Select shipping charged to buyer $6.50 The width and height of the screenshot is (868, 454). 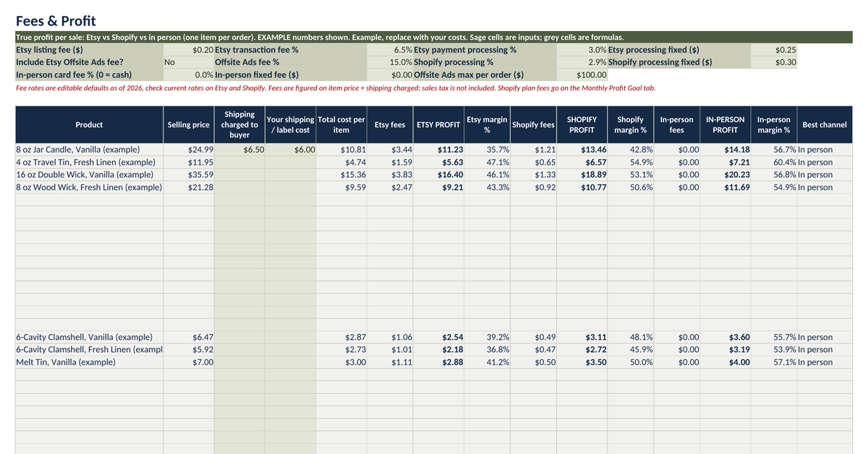239,150
